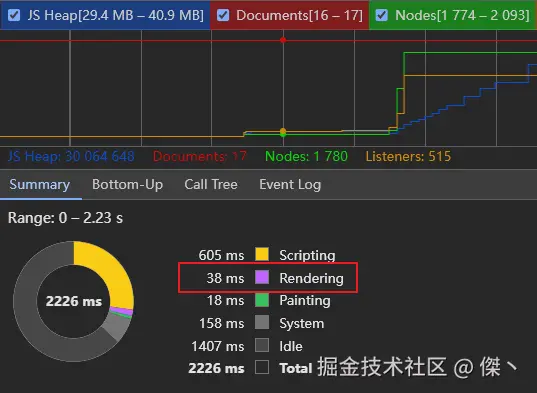The image size is (537, 393).
Task: Click the 'Range: 0 – 2.23 s' text
Action: point(65,218)
